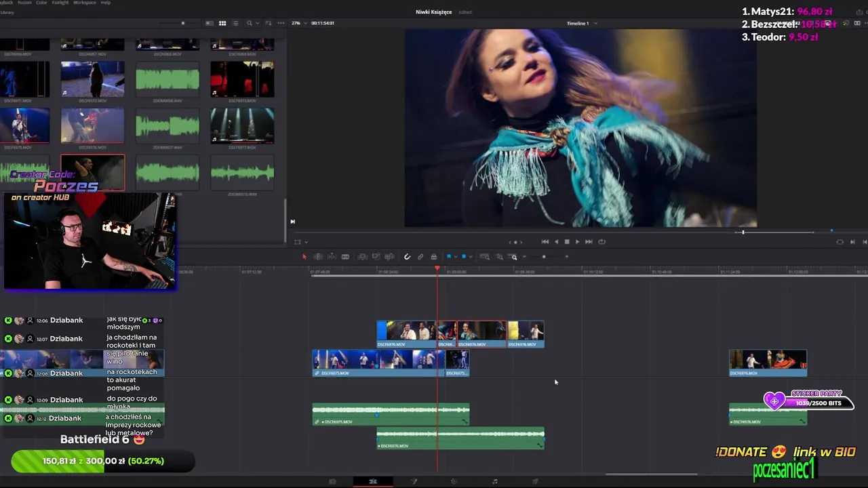Select the stage spotlights clip thumbnail
The width and height of the screenshot is (868, 488).
242,125
